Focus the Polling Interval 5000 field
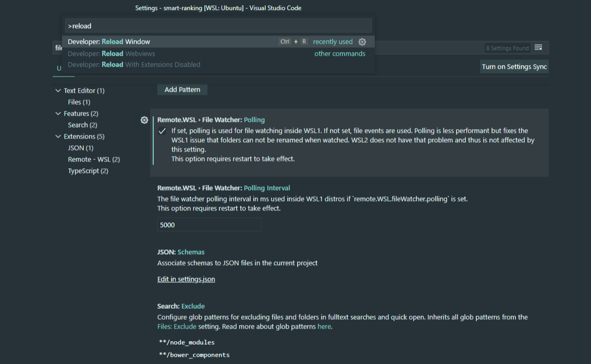Image resolution: width=591 pixels, height=364 pixels. (x=209, y=225)
